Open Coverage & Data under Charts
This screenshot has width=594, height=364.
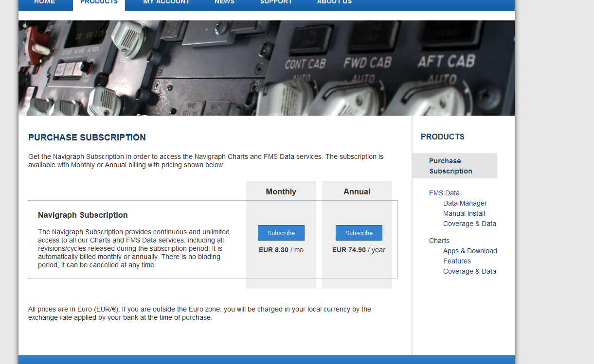click(469, 271)
